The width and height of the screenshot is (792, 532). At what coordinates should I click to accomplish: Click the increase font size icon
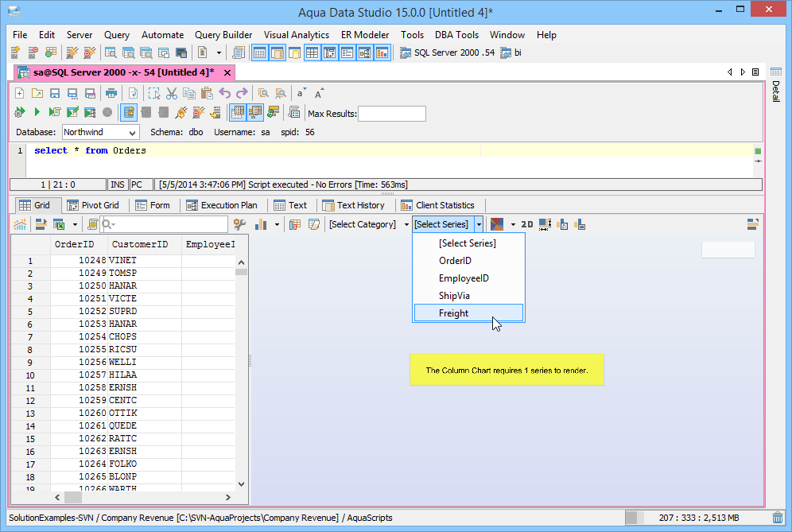(x=319, y=93)
